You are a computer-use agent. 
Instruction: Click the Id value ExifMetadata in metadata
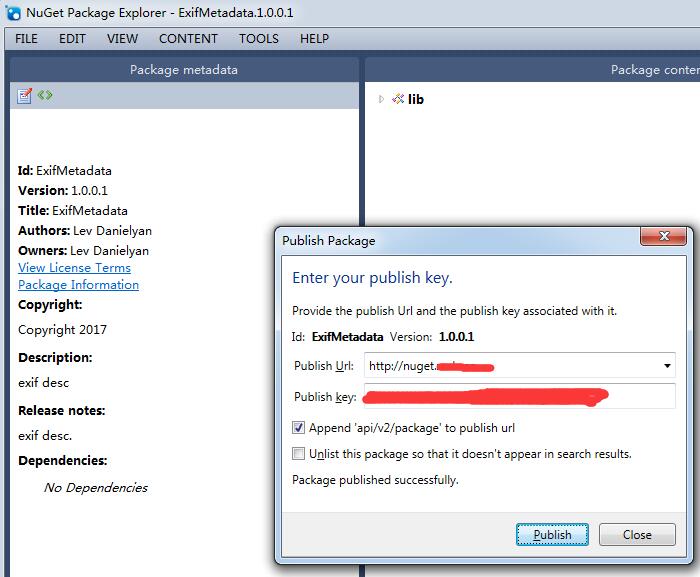[74, 171]
